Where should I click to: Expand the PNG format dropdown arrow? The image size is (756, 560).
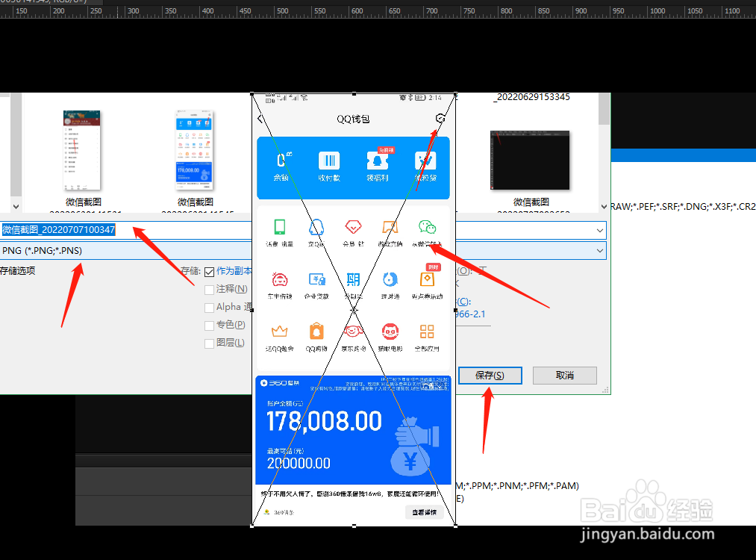[600, 251]
